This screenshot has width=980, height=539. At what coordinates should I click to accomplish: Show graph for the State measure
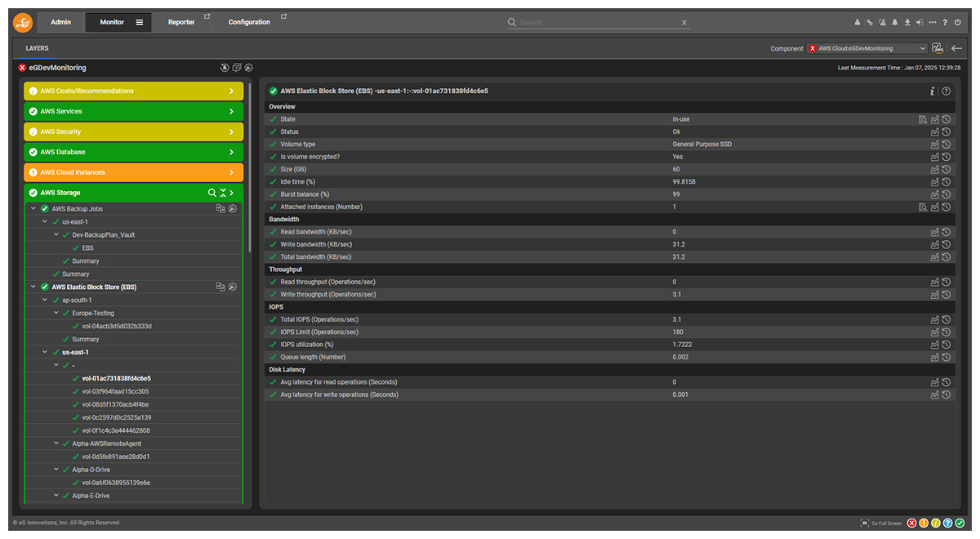click(935, 119)
